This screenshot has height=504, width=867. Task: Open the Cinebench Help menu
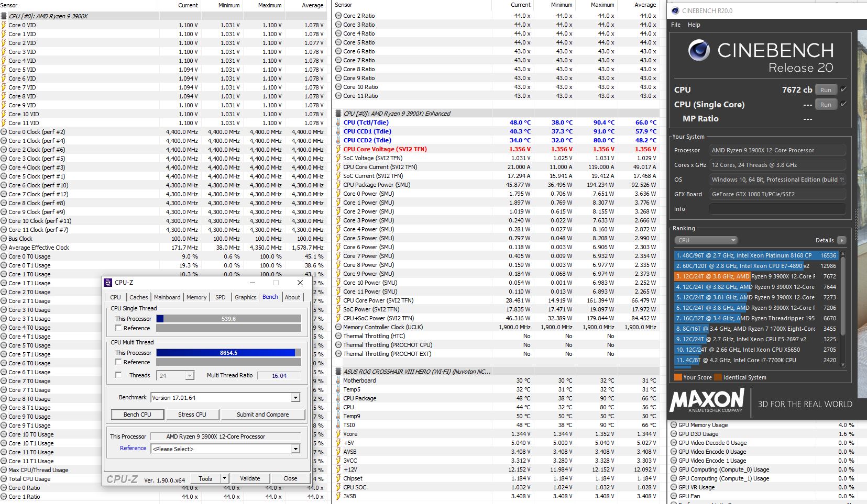point(694,25)
